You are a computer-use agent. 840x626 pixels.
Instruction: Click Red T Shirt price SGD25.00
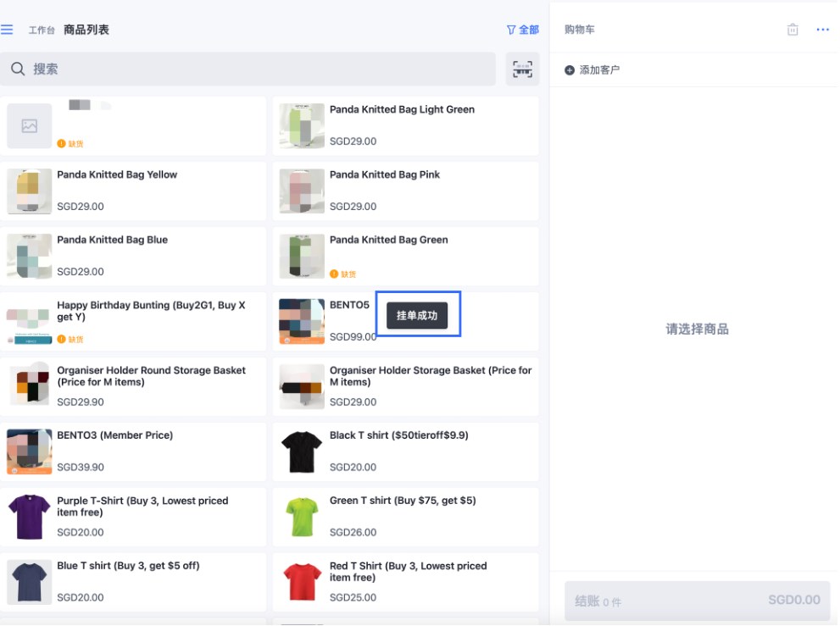tap(353, 597)
